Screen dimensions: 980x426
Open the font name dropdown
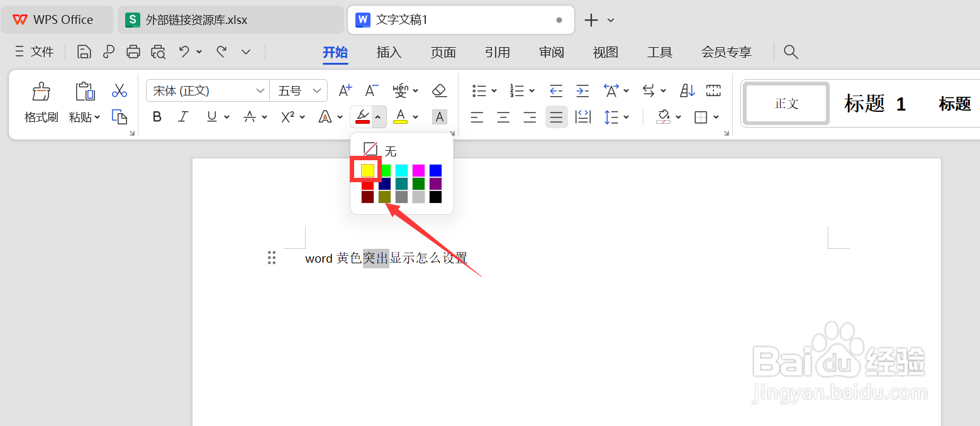click(261, 90)
